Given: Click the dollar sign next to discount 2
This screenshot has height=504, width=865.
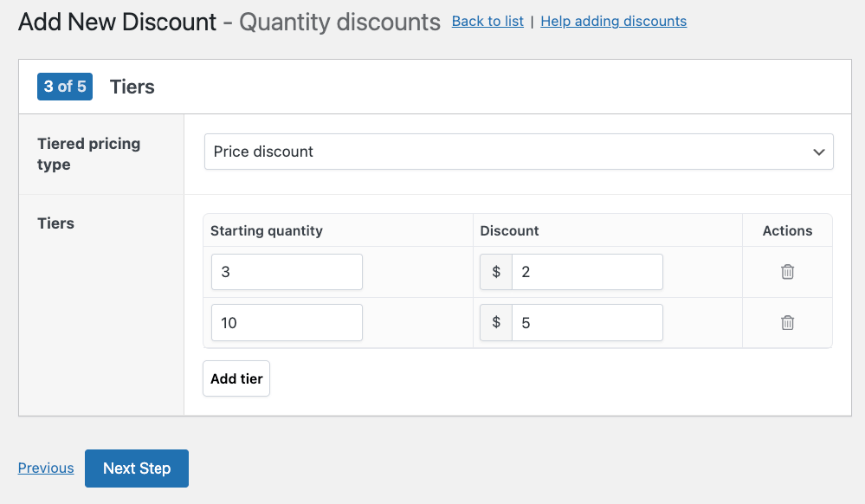Looking at the screenshot, I should (495, 271).
